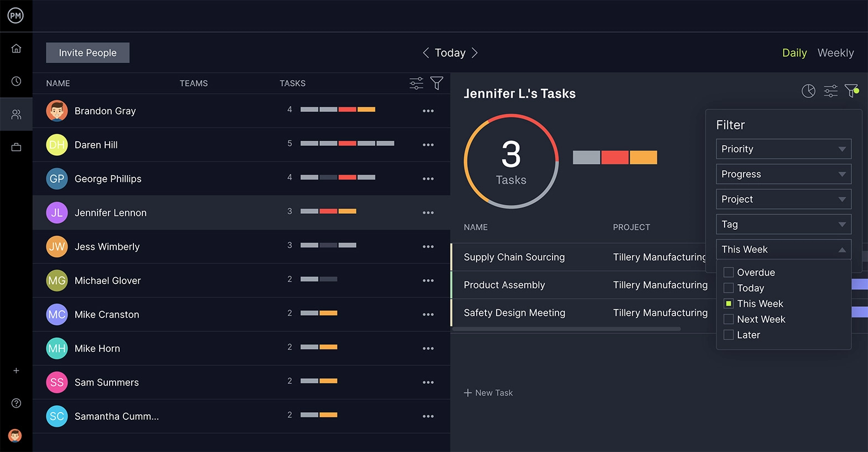Add a task with New Task link
868x452 pixels.
click(488, 393)
